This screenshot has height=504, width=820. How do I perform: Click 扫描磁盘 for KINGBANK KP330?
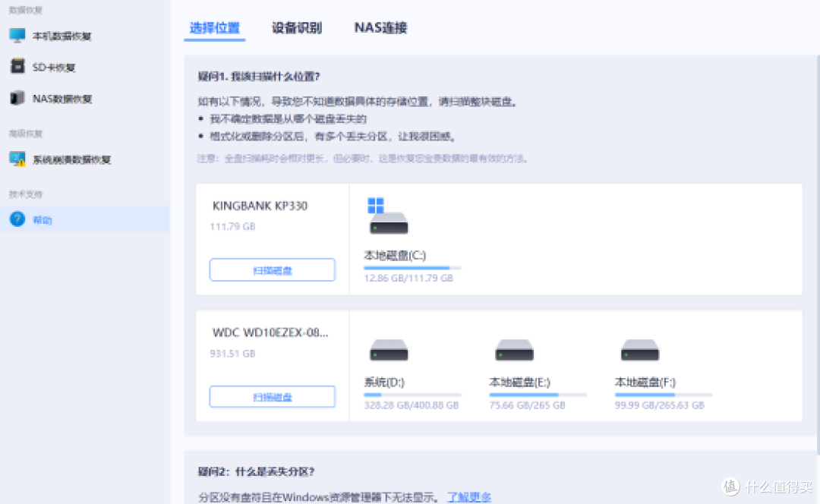pyautogui.click(x=272, y=269)
